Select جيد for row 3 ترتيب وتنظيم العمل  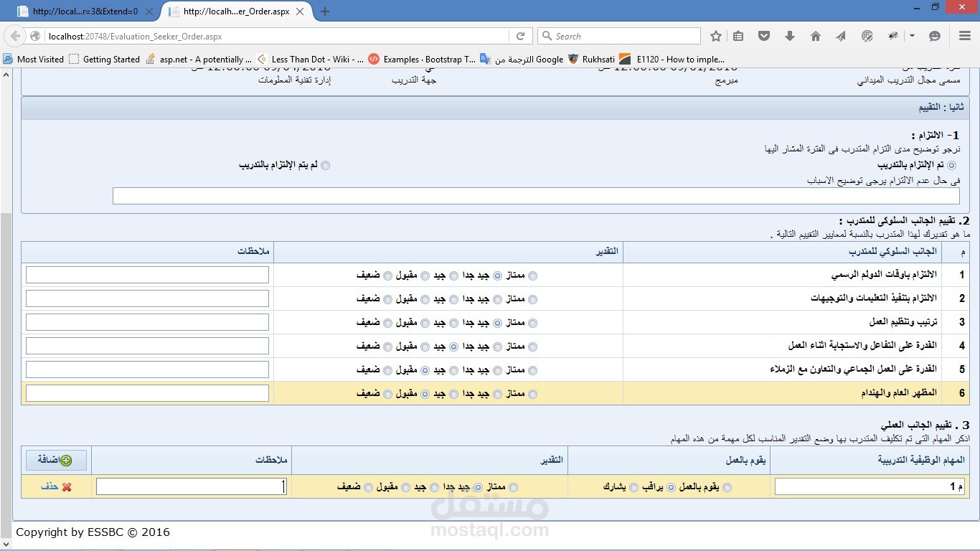point(453,323)
